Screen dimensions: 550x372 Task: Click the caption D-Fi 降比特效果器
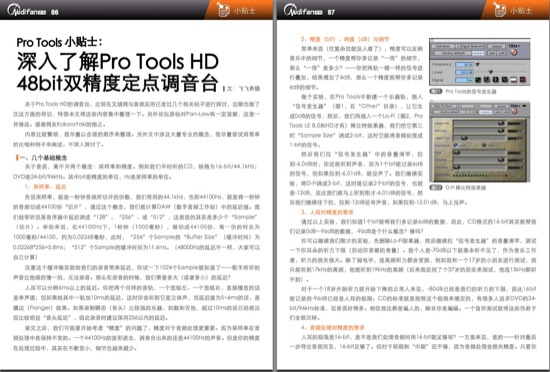[x=465, y=188]
